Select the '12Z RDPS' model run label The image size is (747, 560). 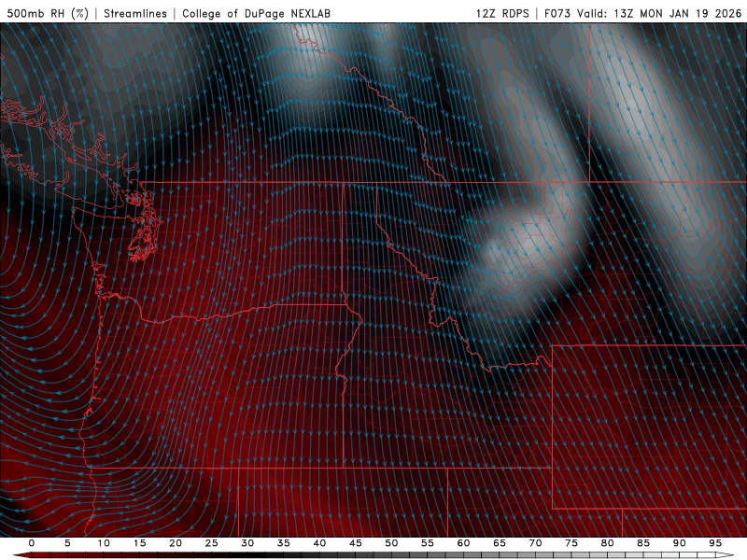(502, 13)
